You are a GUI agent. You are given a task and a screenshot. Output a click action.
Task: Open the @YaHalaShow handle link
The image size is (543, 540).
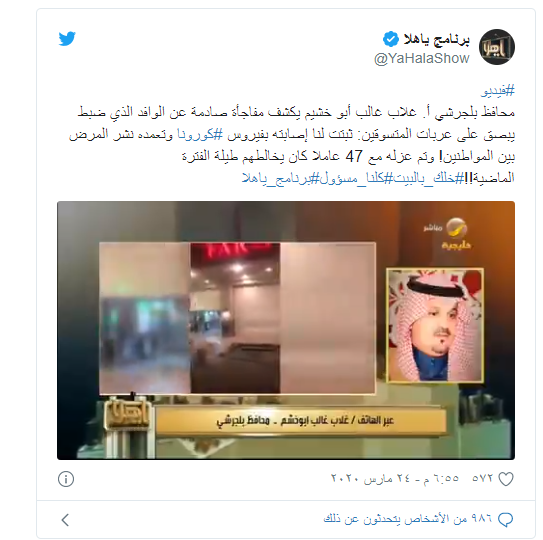[x=422, y=59]
